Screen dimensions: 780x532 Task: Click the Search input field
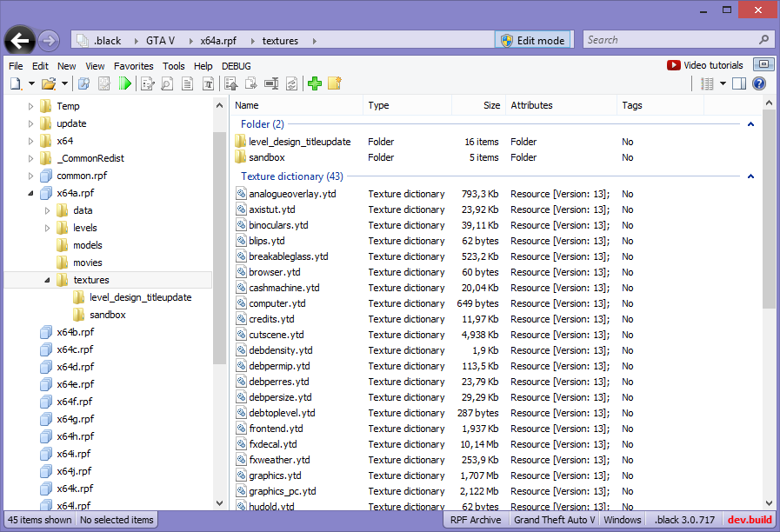[x=670, y=40]
